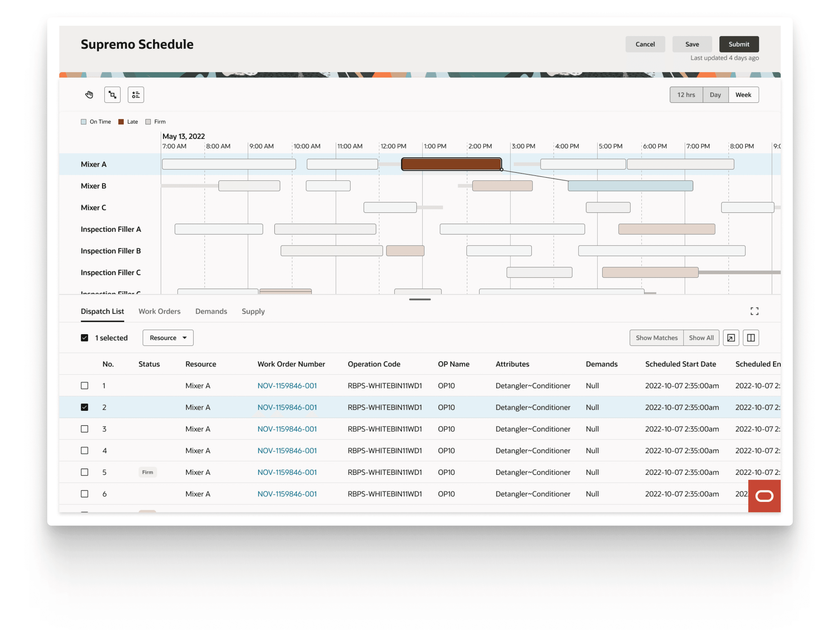Click the Save button
Viewport: 840px width, 630px height.
coord(692,44)
